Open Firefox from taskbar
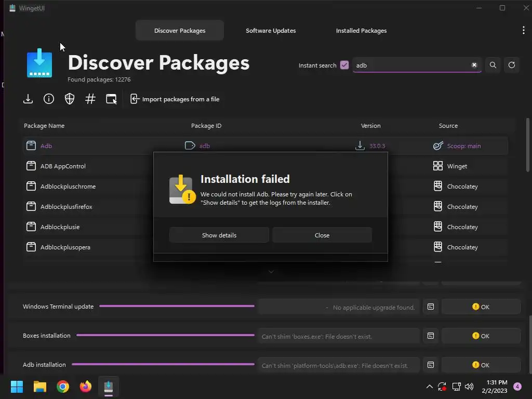Screen dimensions: 532x399 point(86,387)
